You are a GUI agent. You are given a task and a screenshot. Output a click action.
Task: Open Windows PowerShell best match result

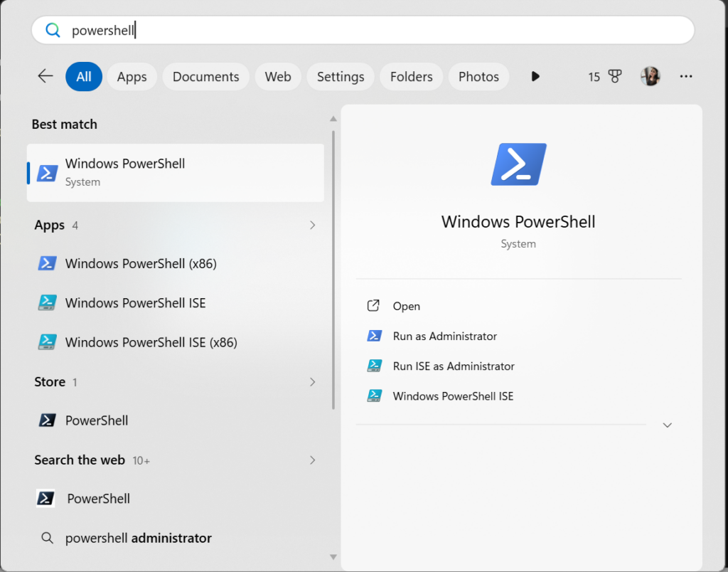(176, 172)
